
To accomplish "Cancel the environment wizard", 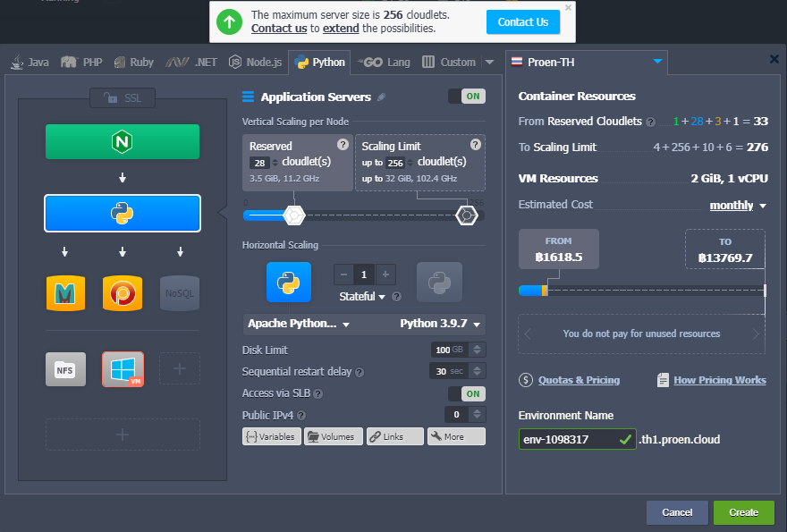I will [677, 512].
